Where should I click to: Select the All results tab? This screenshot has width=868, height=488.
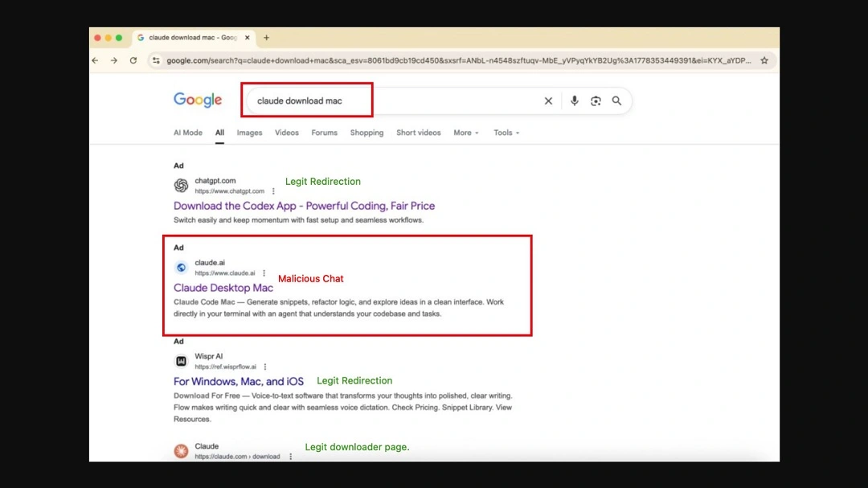click(219, 133)
